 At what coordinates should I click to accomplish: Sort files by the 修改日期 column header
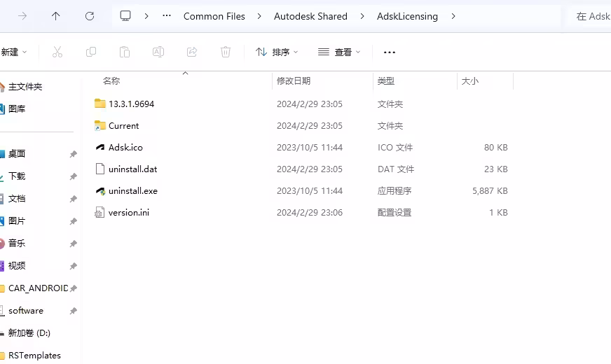coord(294,81)
